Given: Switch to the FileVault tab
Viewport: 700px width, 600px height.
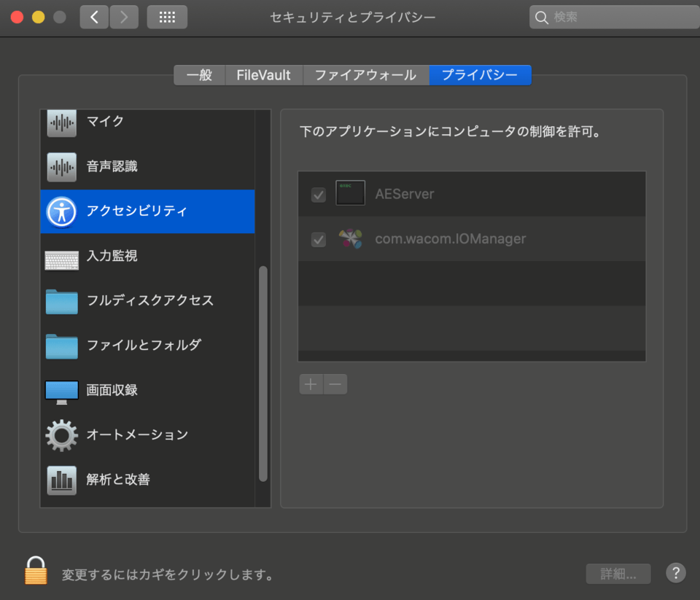Looking at the screenshot, I should (264, 74).
